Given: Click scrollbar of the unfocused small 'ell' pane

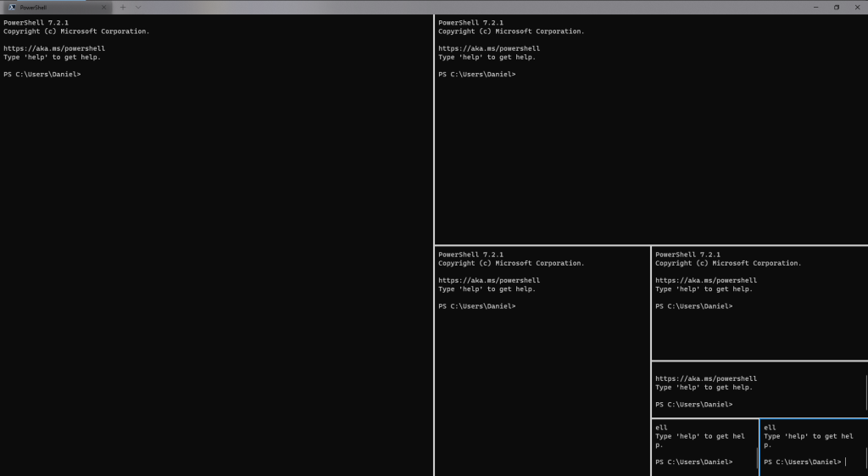Looking at the screenshot, I should tap(757, 457).
